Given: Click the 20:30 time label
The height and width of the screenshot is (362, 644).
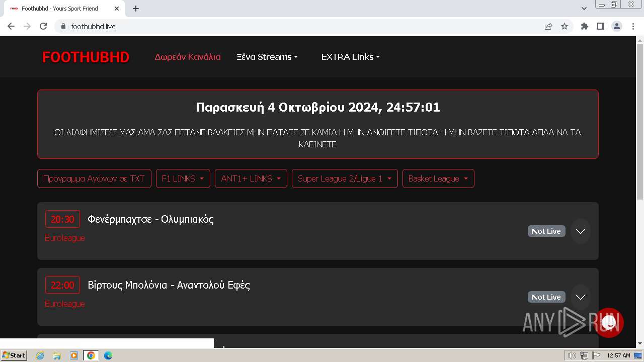Looking at the screenshot, I should [62, 219].
